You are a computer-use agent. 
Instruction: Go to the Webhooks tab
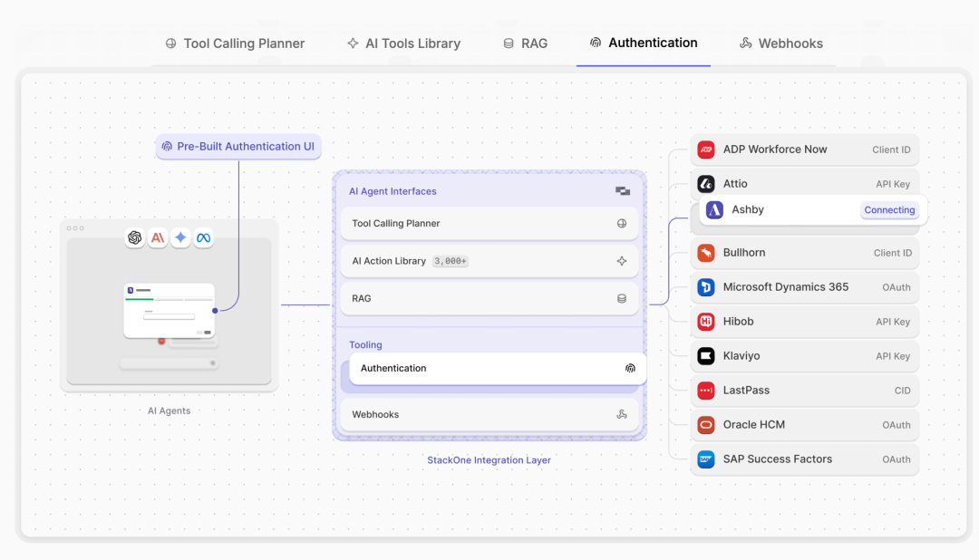click(781, 43)
